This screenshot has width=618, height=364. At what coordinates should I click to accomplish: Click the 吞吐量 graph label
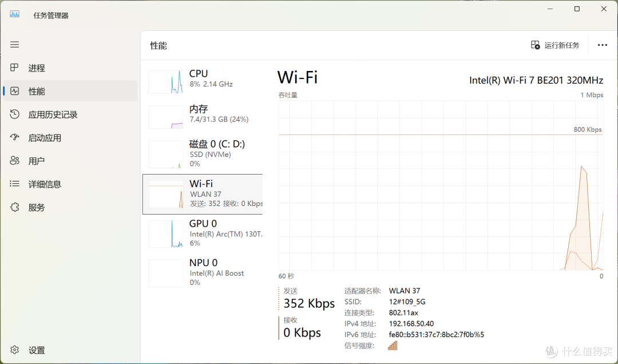pos(288,95)
